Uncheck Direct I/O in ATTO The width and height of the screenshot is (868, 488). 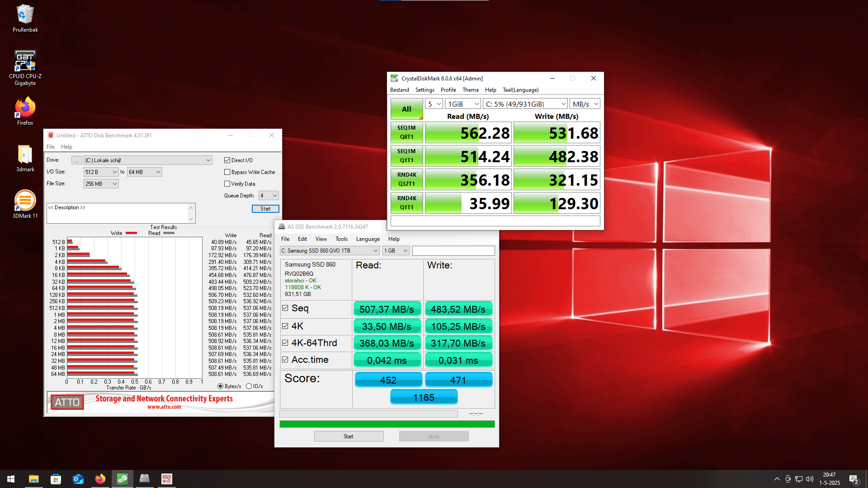pyautogui.click(x=227, y=160)
